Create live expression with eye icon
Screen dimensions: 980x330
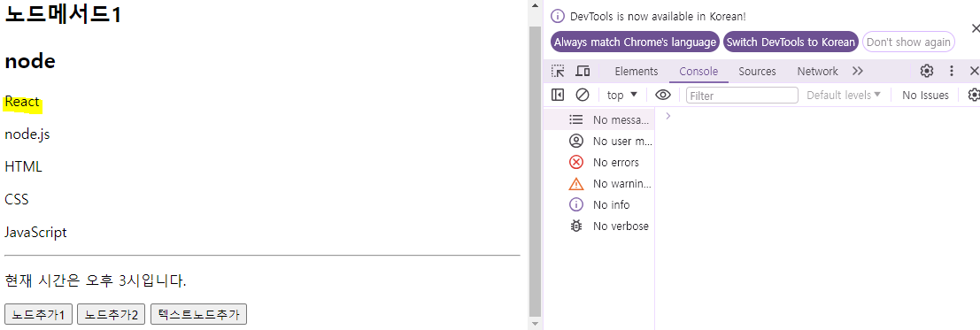click(663, 95)
